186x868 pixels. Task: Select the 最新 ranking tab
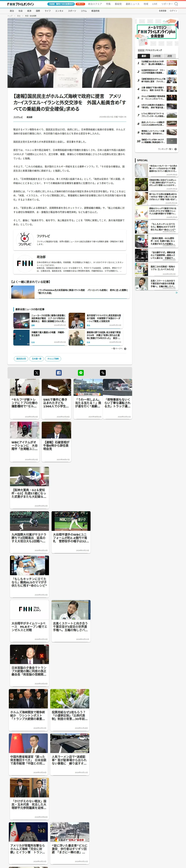click(x=144, y=56)
